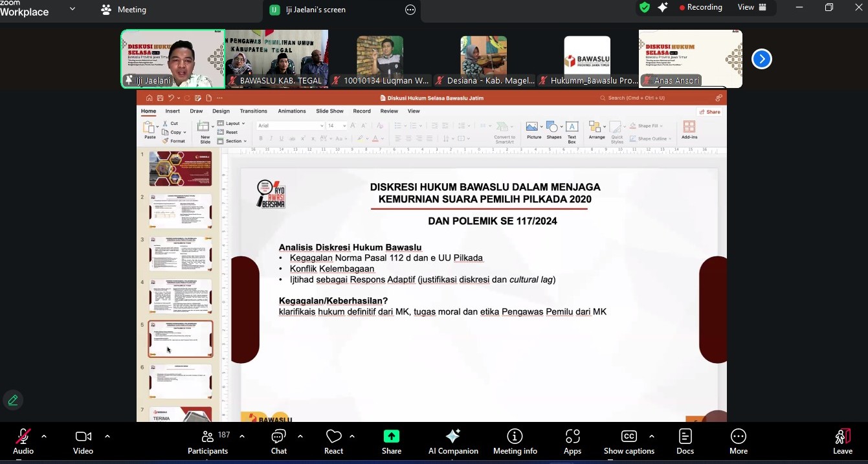Select slide 5 thumbnail in the panel

click(x=181, y=338)
